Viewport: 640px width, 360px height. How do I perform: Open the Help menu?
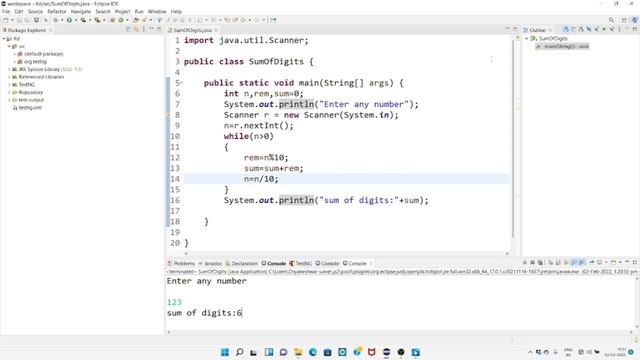tap(176, 11)
